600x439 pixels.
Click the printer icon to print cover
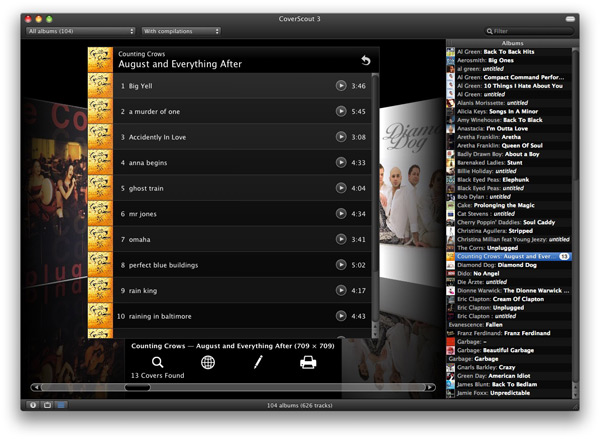coord(308,362)
